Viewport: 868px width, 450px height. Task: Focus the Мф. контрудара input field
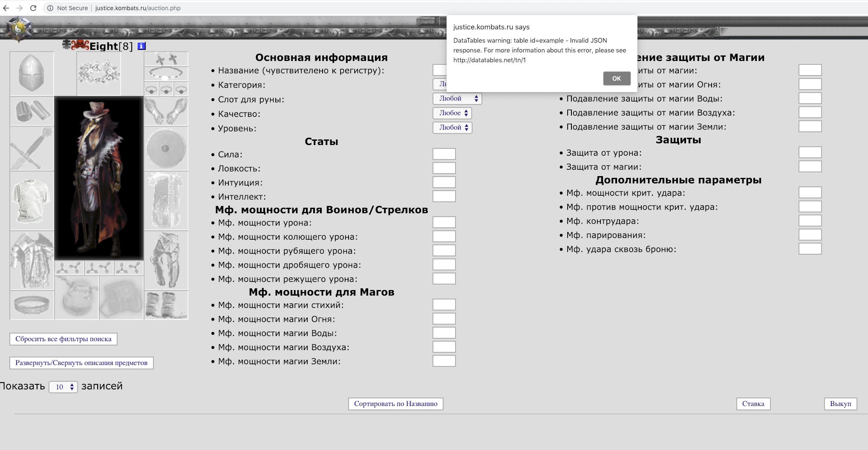(x=810, y=221)
